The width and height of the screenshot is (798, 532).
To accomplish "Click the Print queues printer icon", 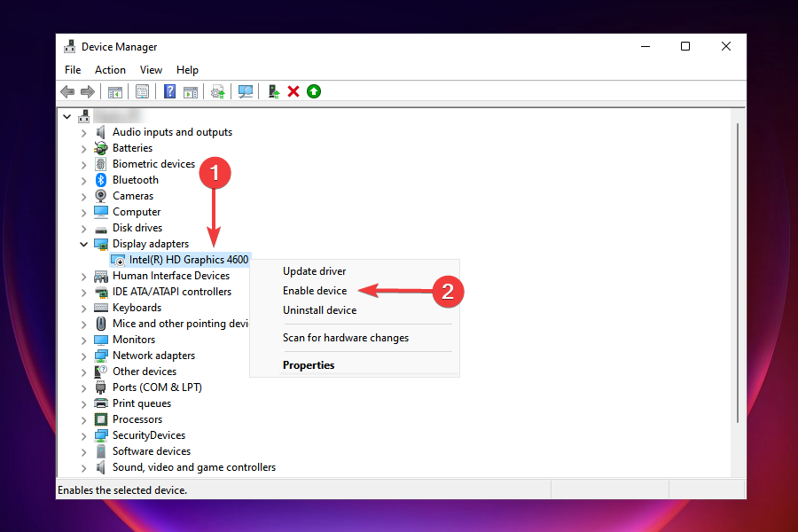I will [x=101, y=403].
